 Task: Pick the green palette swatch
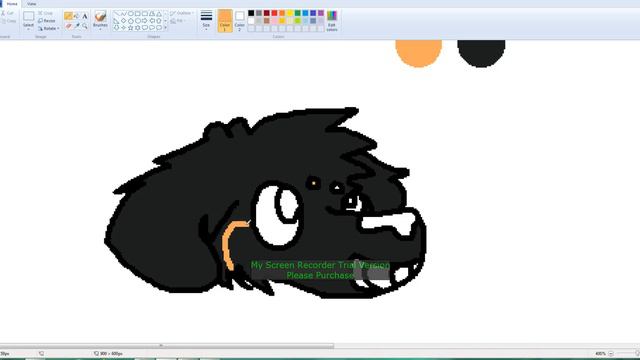click(298, 13)
